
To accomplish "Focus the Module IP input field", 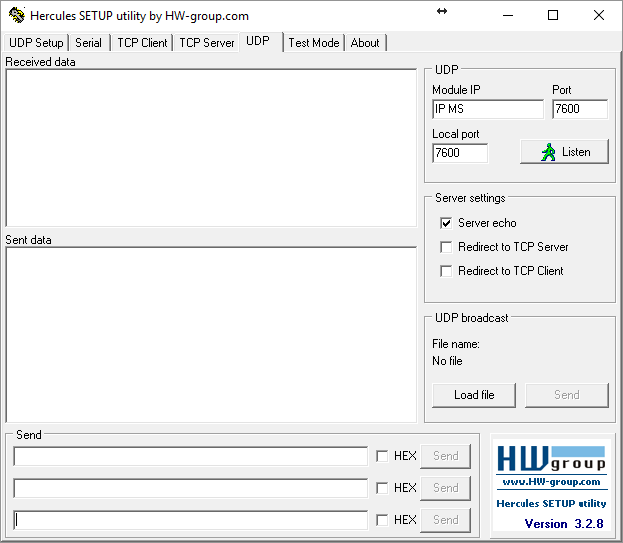I will [488, 109].
